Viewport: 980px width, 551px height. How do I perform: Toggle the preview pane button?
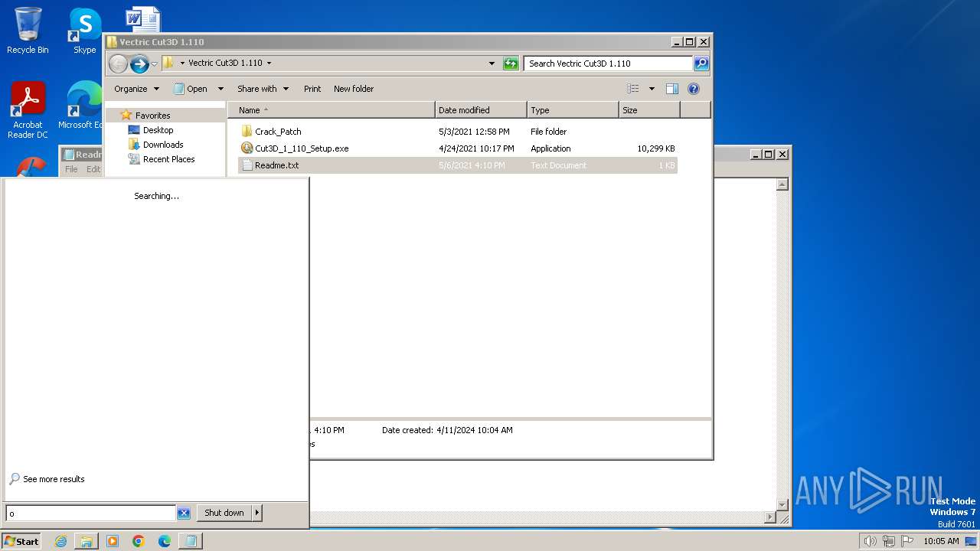point(672,89)
